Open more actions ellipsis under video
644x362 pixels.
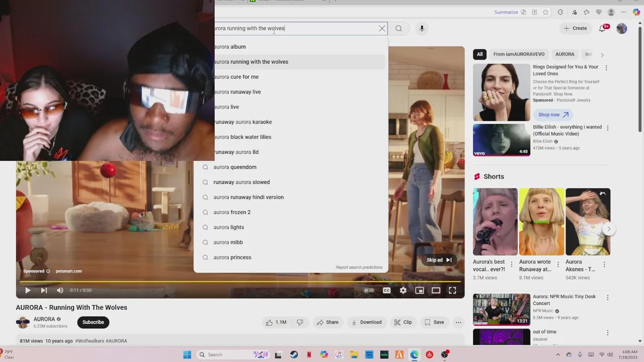tap(458, 322)
